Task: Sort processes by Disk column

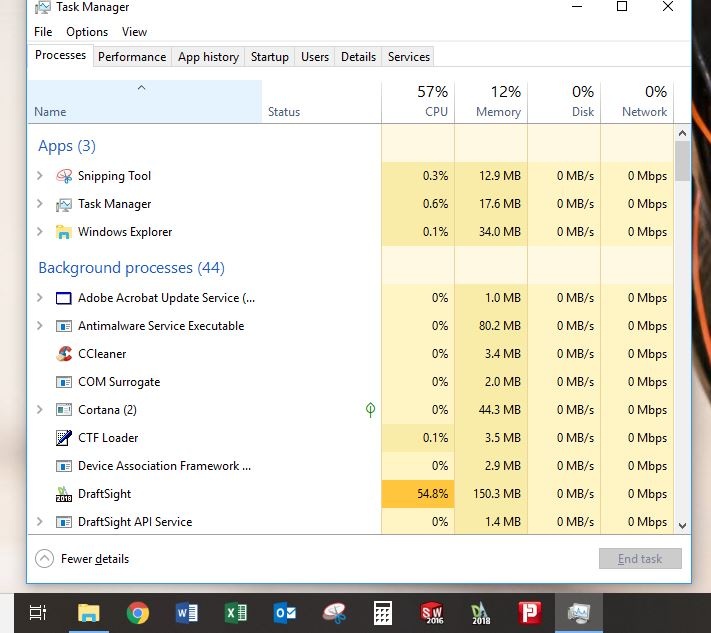Action: coord(565,102)
